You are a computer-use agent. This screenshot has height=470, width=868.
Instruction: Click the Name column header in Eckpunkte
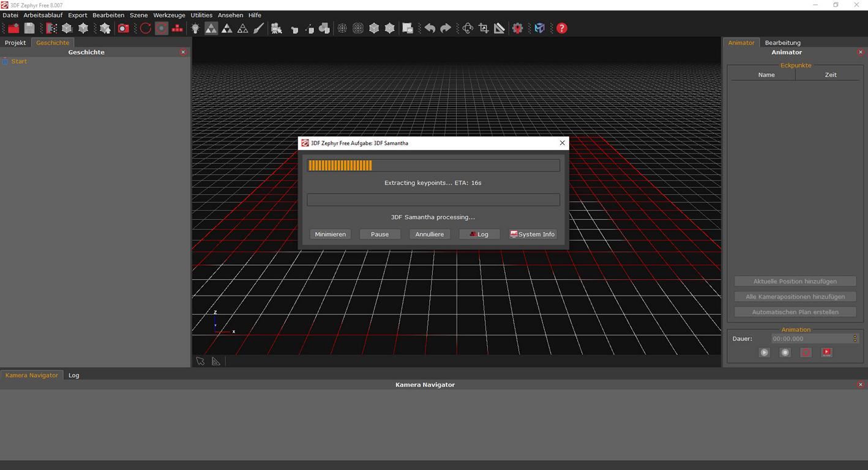click(766, 75)
